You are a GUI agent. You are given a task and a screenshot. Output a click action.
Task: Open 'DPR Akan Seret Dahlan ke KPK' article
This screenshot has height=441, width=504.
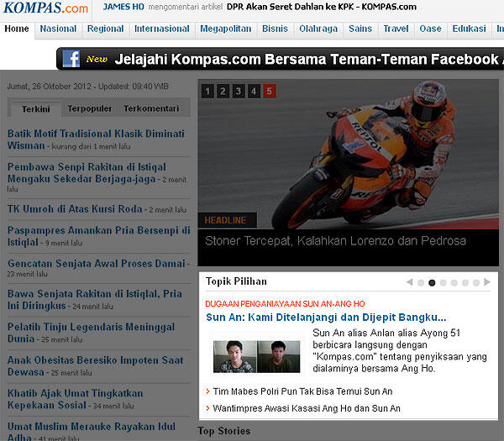[322, 7]
